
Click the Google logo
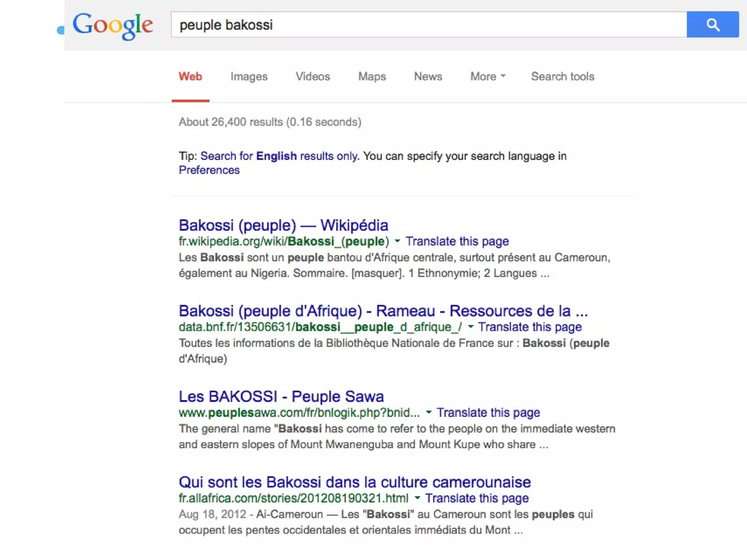(113, 25)
